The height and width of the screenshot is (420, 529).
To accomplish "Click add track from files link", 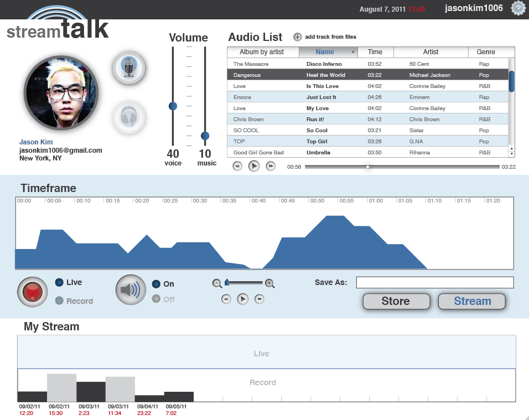I will tap(331, 37).
